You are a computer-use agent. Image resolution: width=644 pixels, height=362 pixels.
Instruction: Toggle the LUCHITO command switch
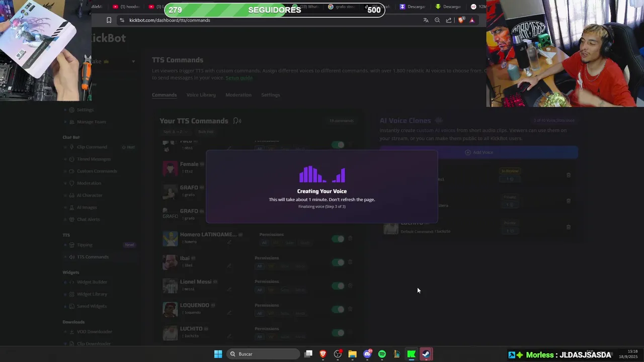338,333
